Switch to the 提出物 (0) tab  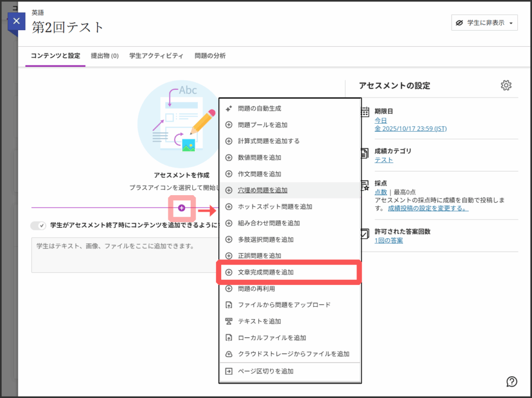click(x=104, y=56)
